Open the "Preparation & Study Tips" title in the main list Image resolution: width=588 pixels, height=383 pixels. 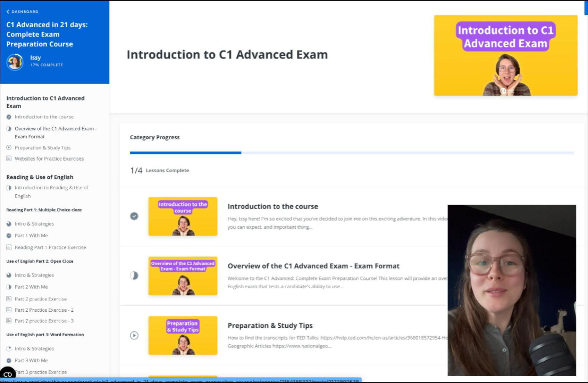coord(270,326)
